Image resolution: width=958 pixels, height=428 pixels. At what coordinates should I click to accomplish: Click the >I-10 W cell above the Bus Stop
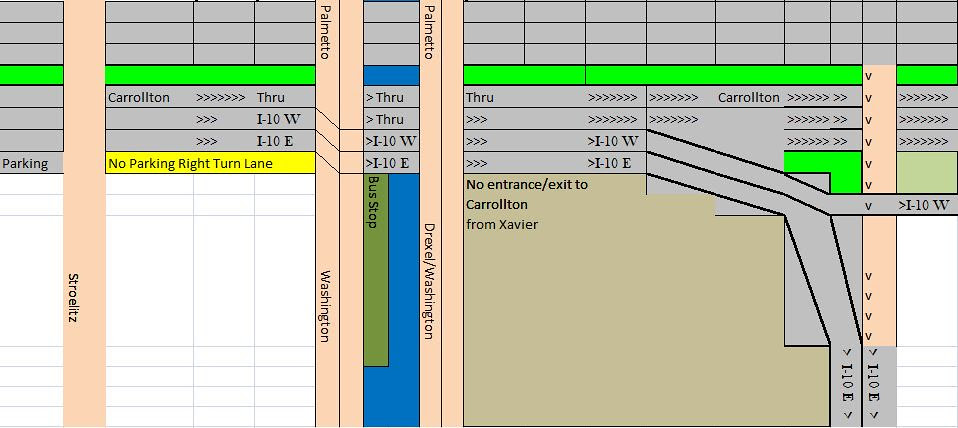point(391,141)
